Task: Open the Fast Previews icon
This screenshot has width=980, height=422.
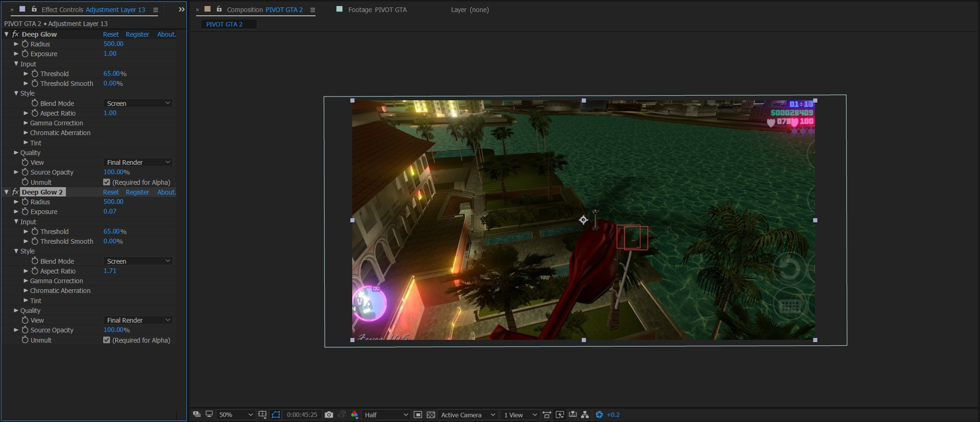Action: tap(560, 415)
